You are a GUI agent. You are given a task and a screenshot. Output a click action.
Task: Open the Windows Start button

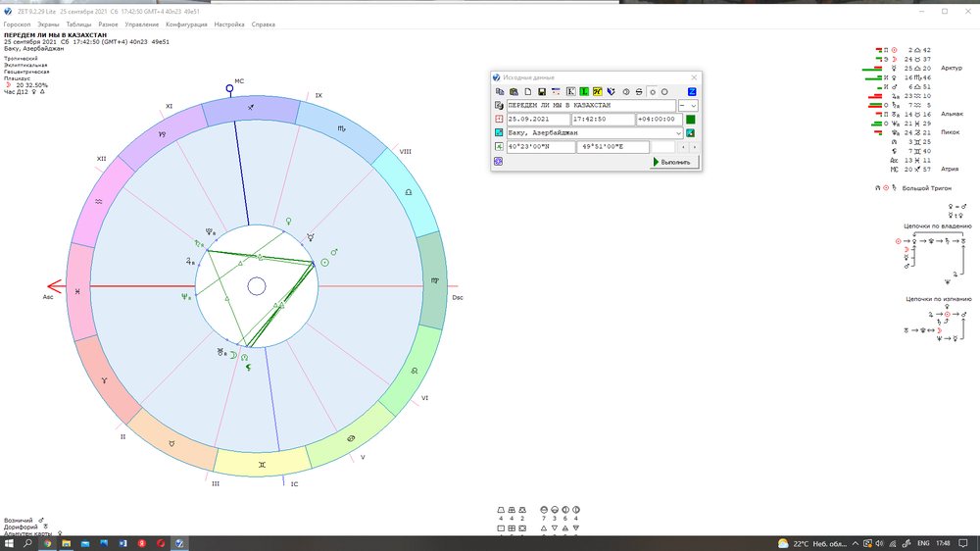pos(9,543)
